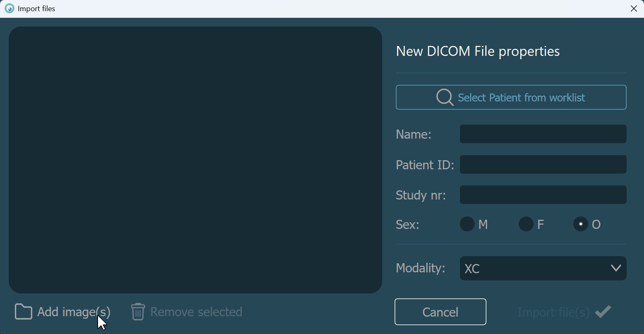Click the trash can icon
The height and width of the screenshot is (334, 644).
[138, 312]
